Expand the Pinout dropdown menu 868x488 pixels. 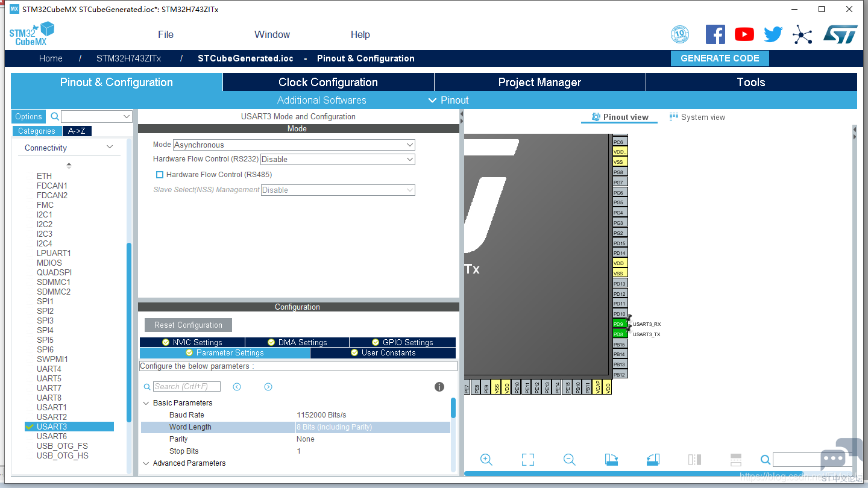pyautogui.click(x=448, y=100)
